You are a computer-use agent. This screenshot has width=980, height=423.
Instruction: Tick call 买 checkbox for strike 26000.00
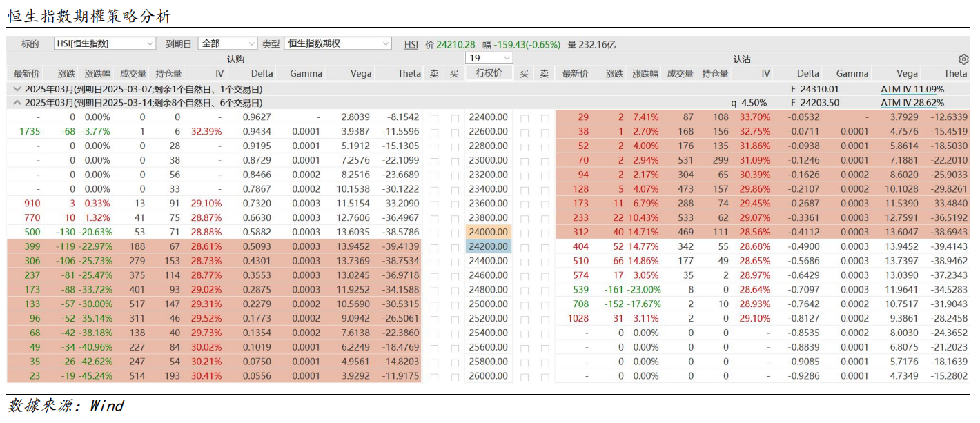pyautogui.click(x=455, y=377)
